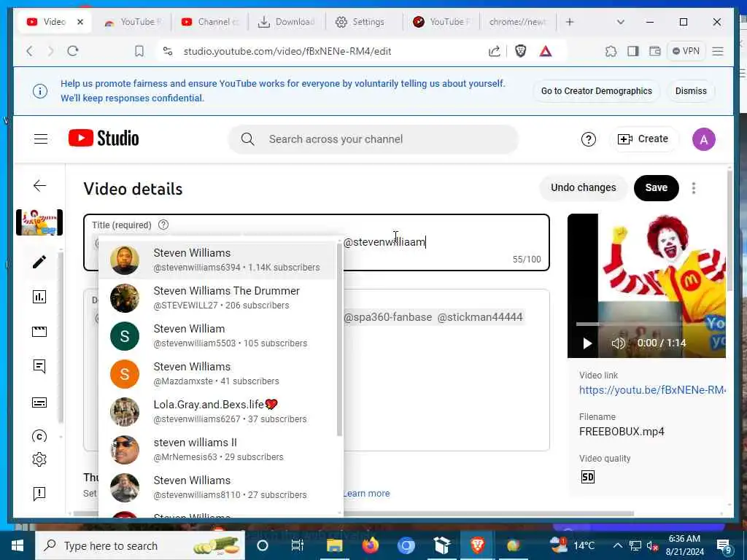Image resolution: width=747 pixels, height=560 pixels.
Task: Click the YouTube Studio logo
Action: 104,139
